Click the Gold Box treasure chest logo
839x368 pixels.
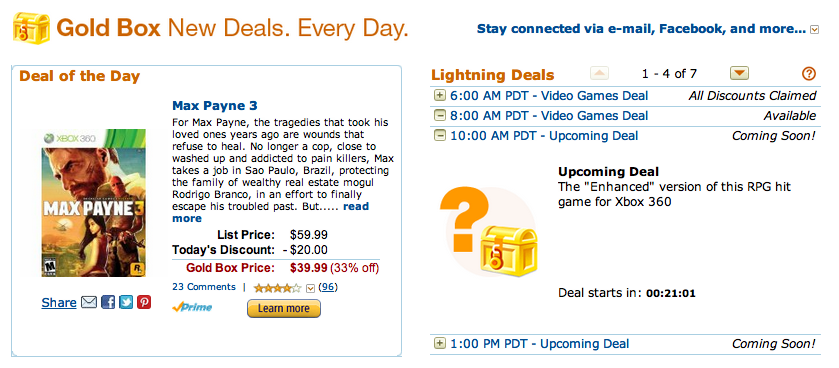pyautogui.click(x=31, y=28)
